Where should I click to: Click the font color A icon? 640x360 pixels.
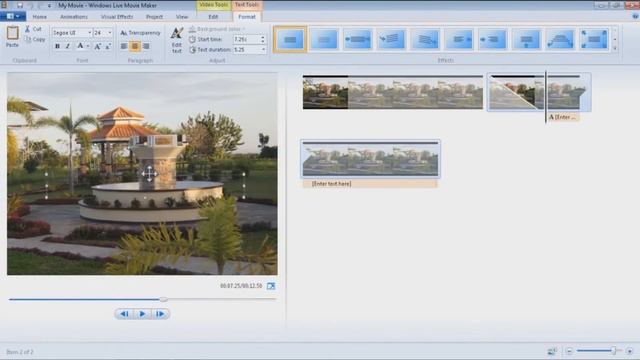pos(80,46)
